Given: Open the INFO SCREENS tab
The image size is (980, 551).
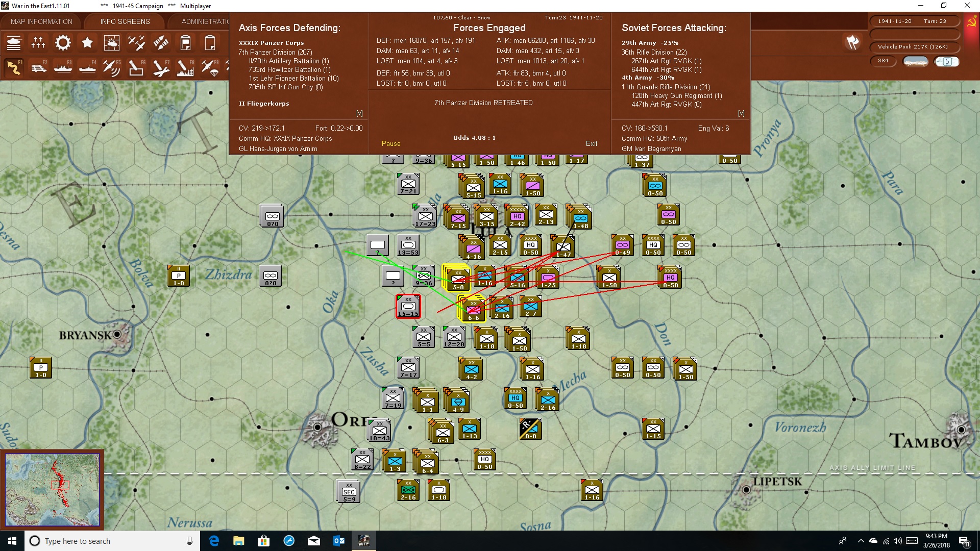Looking at the screenshot, I should coord(125,21).
